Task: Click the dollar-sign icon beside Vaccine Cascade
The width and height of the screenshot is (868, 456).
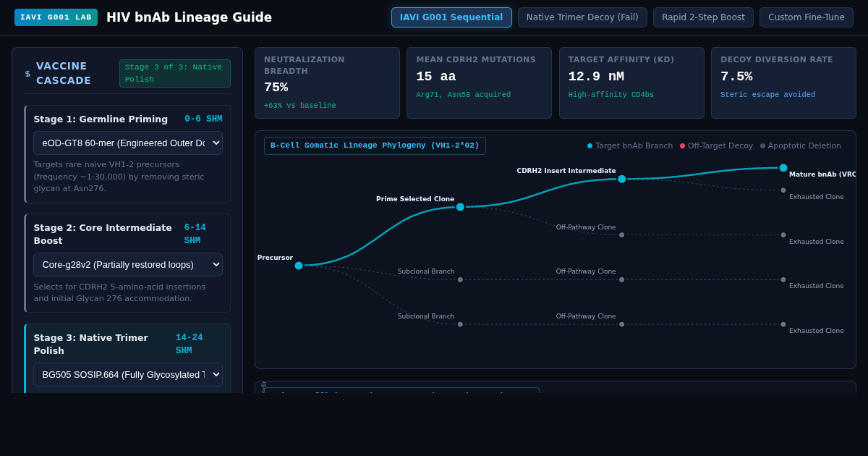Action: 27,74
